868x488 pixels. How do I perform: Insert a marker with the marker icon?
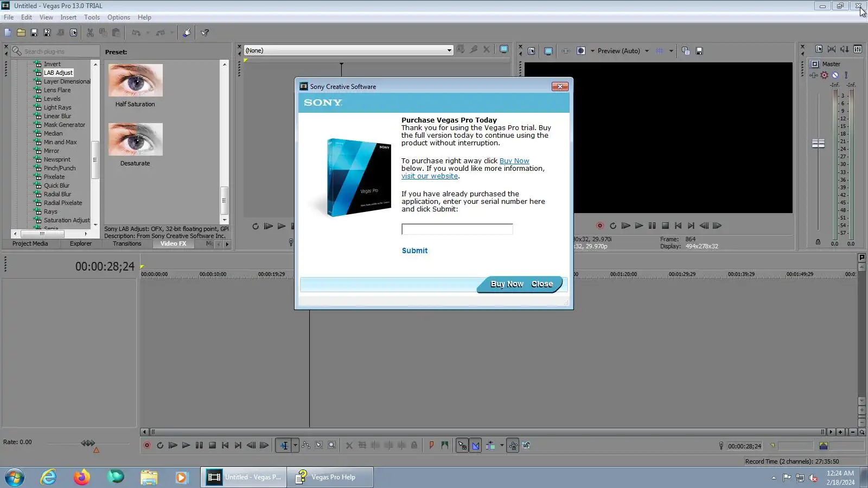pyautogui.click(x=431, y=445)
